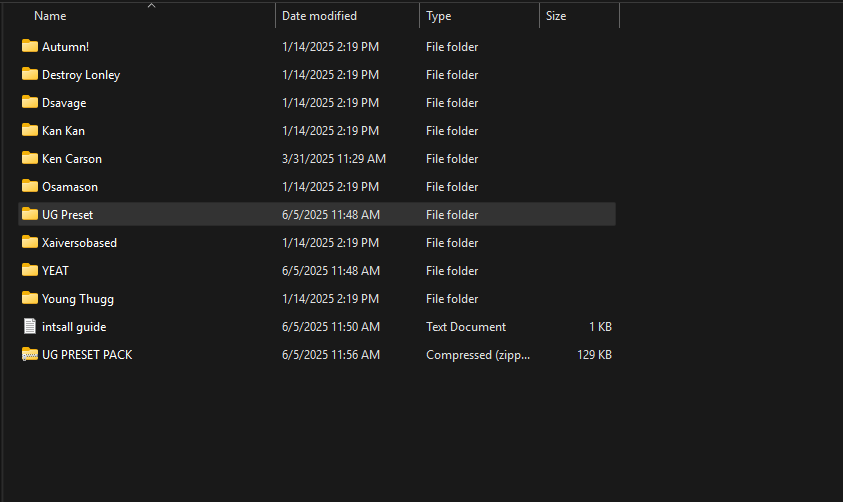
Task: Sort files by the Name column header
Action: (50, 16)
